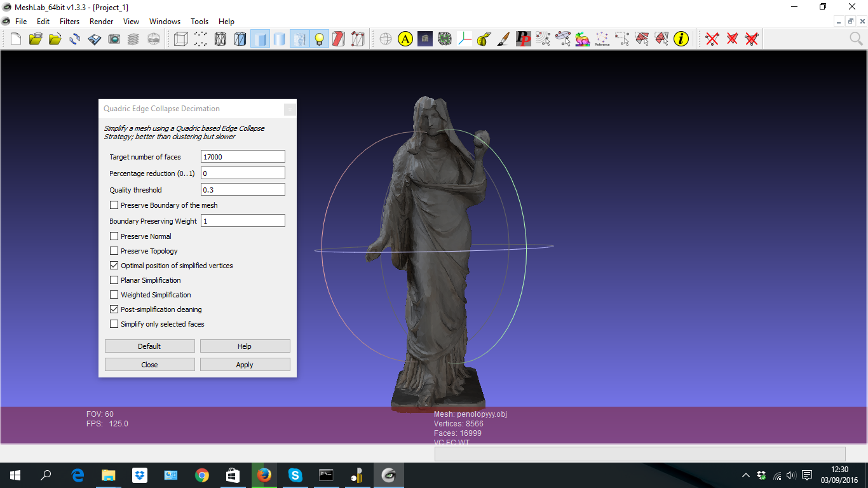The width and height of the screenshot is (868, 488).
Task: Select the paintbrush Z-painting tool
Action: point(503,39)
